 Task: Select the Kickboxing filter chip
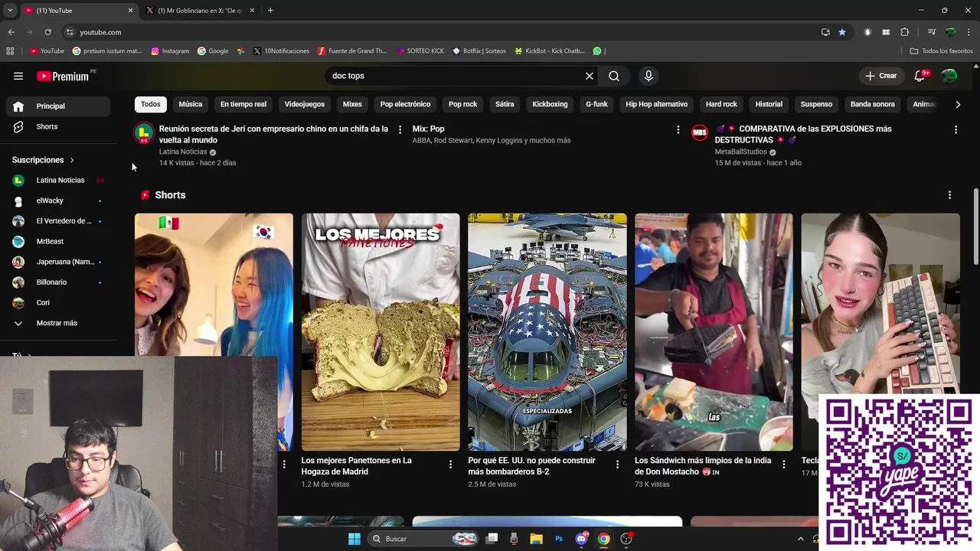tap(550, 104)
